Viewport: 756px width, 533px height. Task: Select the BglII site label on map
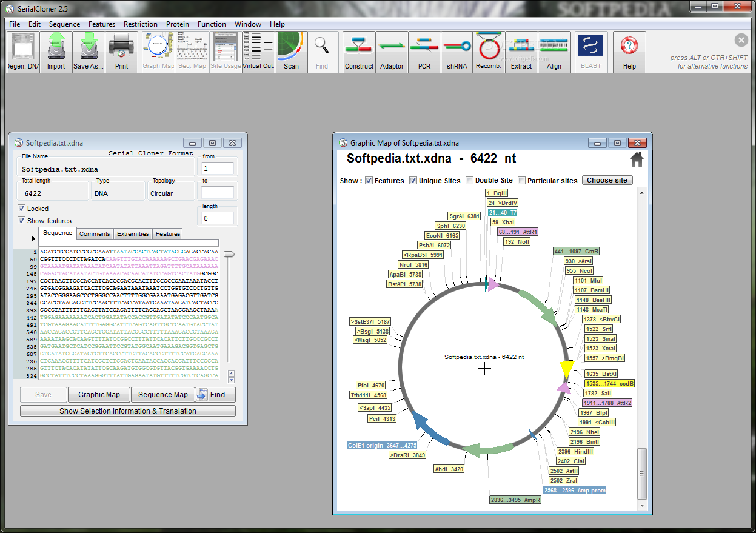(x=498, y=193)
